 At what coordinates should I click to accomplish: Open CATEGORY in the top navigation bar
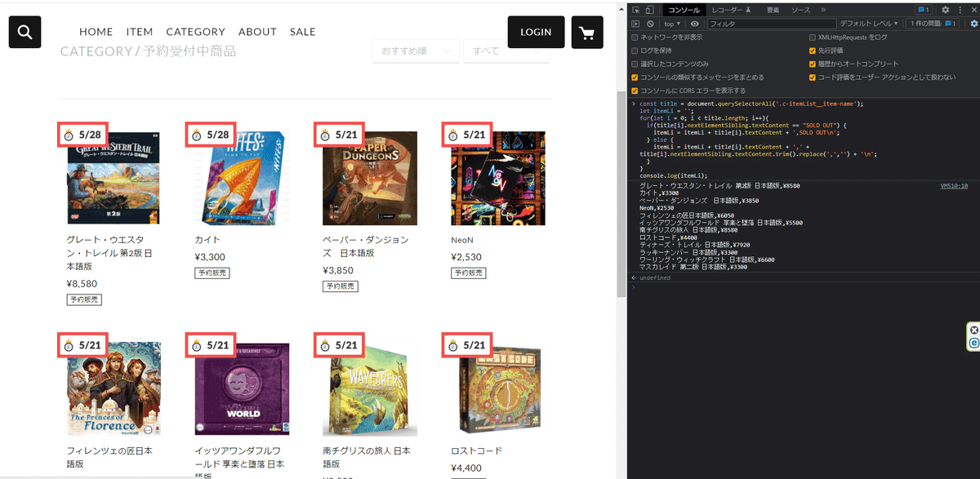click(x=195, y=32)
